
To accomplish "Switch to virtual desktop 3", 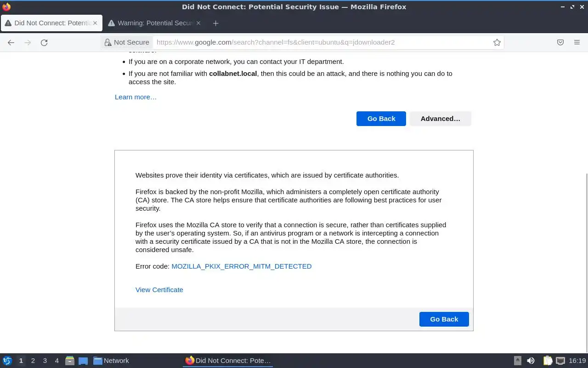I will [45, 361].
